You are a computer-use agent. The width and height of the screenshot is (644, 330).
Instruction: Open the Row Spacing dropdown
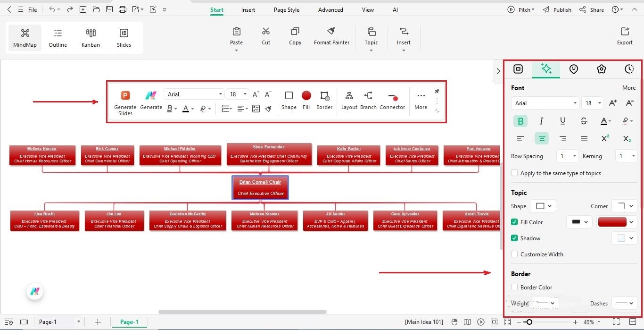click(x=567, y=156)
